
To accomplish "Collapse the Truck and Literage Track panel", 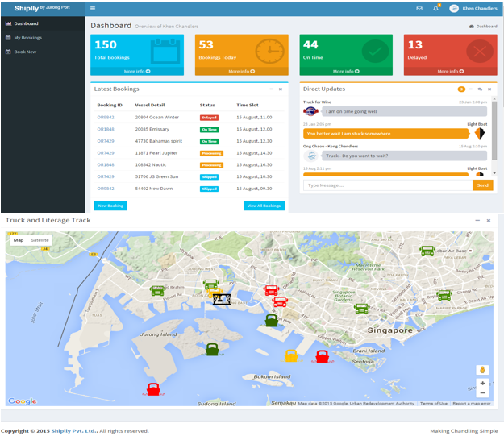I will (477, 220).
